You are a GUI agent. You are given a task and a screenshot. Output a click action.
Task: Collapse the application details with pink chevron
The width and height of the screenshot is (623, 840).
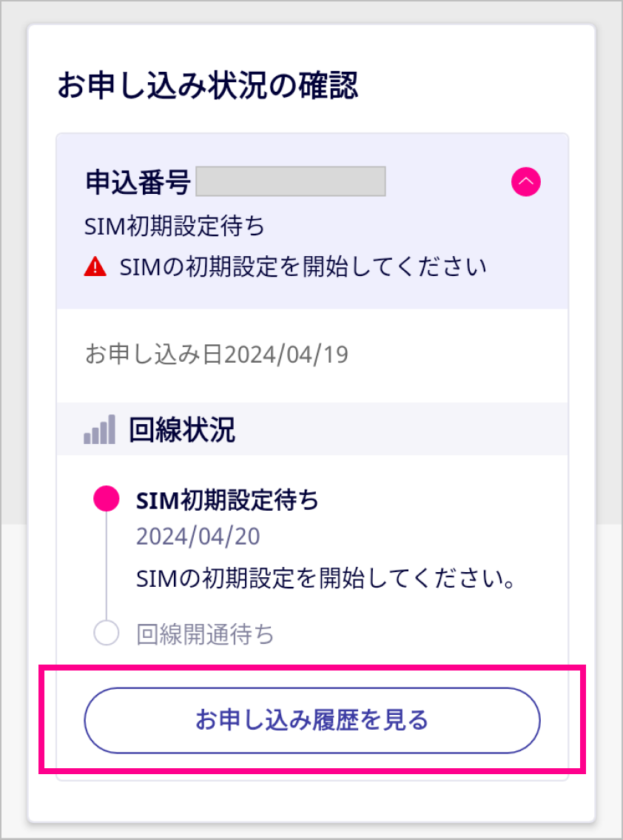525,181
